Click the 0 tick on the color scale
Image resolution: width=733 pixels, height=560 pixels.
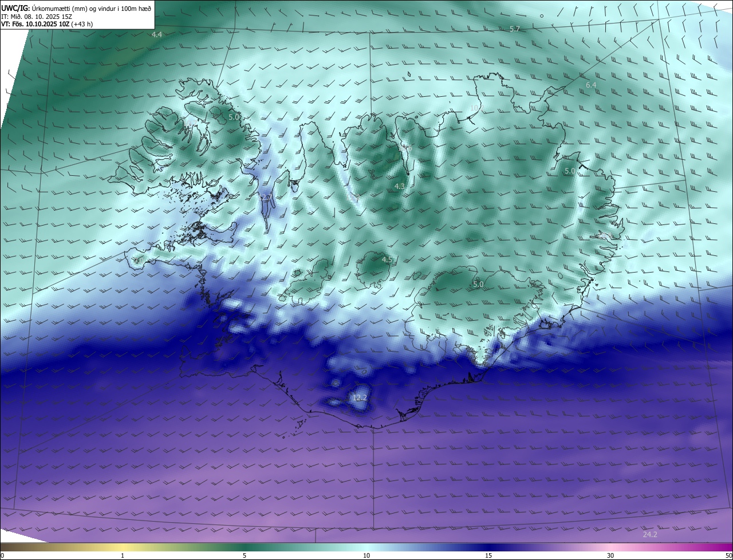click(x=2, y=556)
